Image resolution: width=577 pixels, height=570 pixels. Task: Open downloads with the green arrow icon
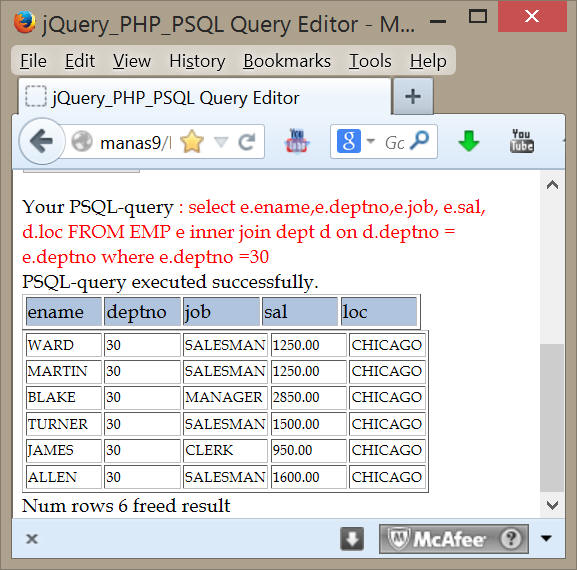click(x=468, y=141)
